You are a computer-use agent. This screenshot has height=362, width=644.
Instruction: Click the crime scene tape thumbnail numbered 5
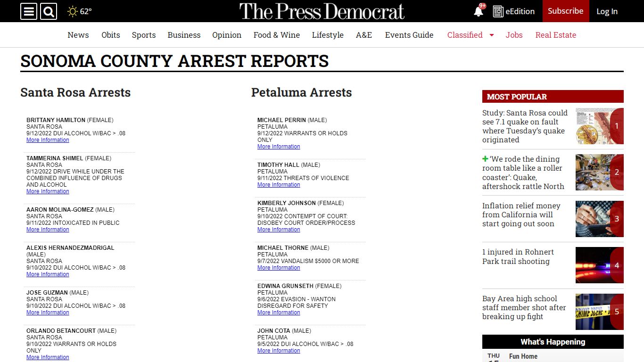coord(600,312)
